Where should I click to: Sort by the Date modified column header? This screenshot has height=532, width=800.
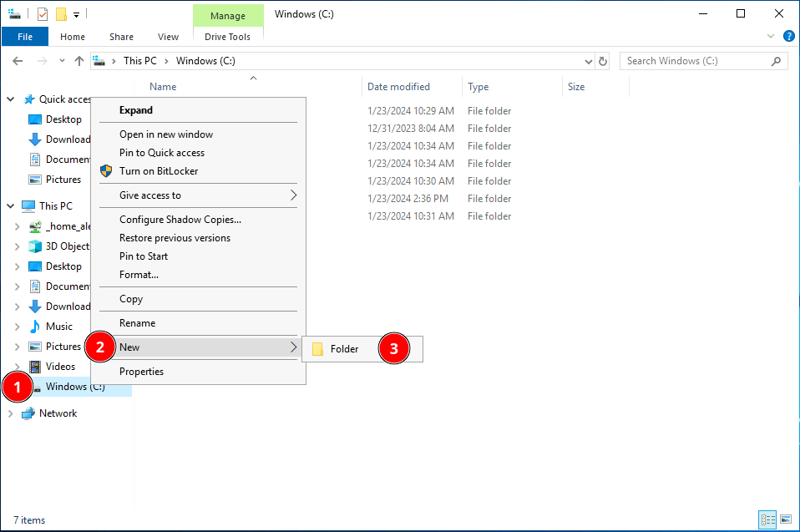tap(398, 87)
